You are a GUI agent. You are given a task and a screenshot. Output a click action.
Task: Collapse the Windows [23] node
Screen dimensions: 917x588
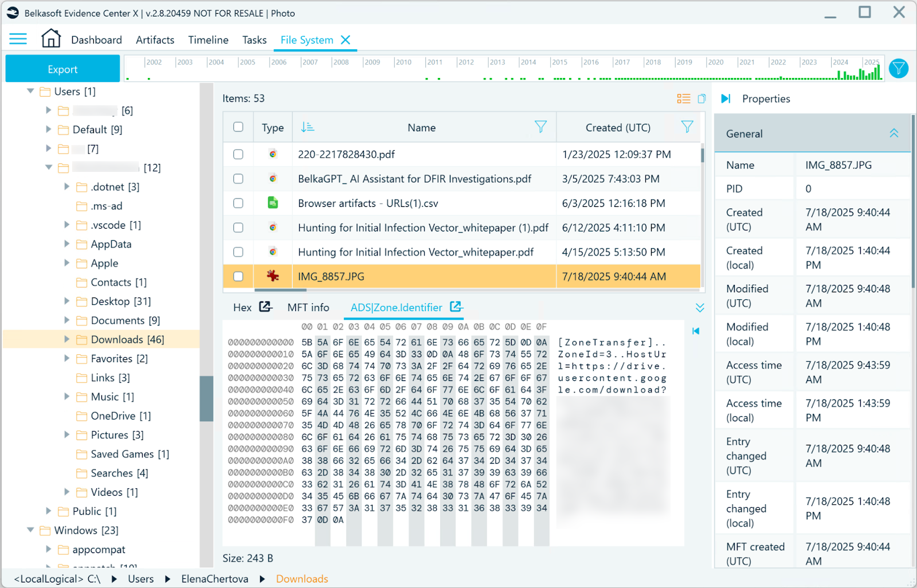coord(30,530)
